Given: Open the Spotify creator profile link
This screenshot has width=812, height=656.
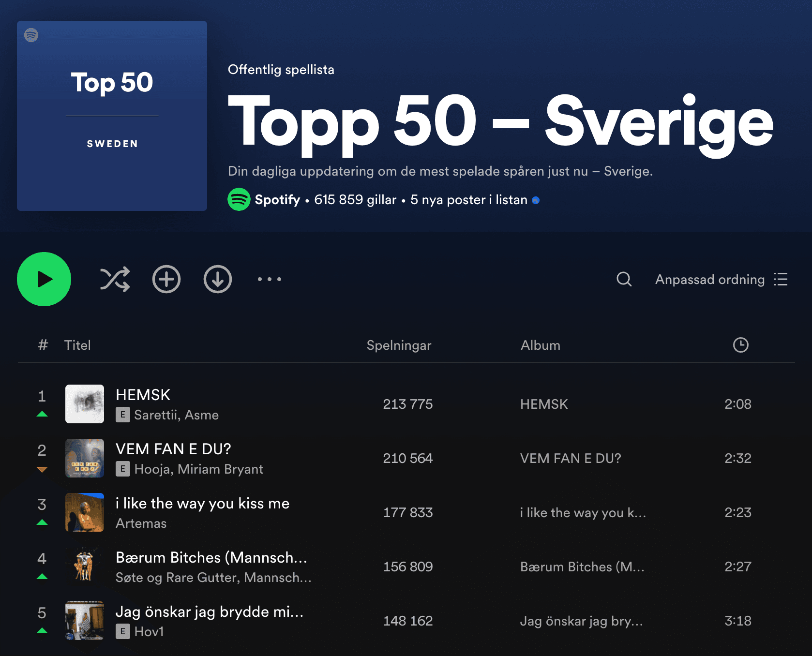Looking at the screenshot, I should coord(277,200).
